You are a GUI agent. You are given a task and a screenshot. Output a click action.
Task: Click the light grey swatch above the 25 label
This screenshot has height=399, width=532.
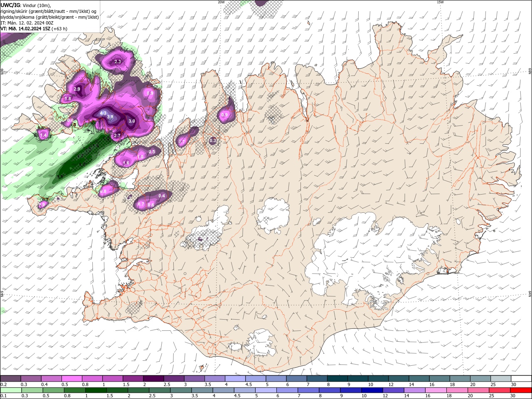(500, 379)
